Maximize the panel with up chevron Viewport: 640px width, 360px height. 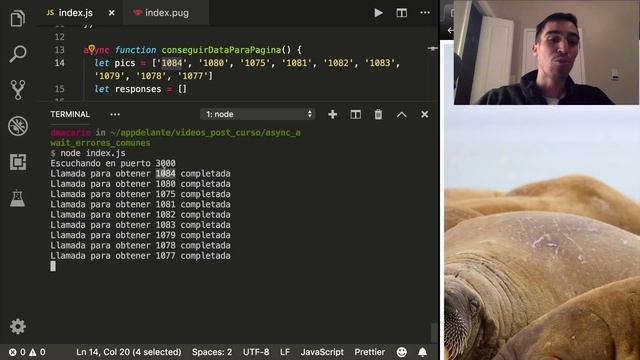pos(402,115)
